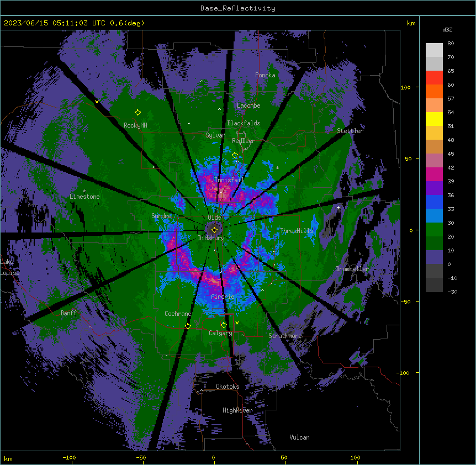Image resolution: width=476 pixels, height=465 pixels.
Task: Click the Limestone label text
Action: [84, 197]
